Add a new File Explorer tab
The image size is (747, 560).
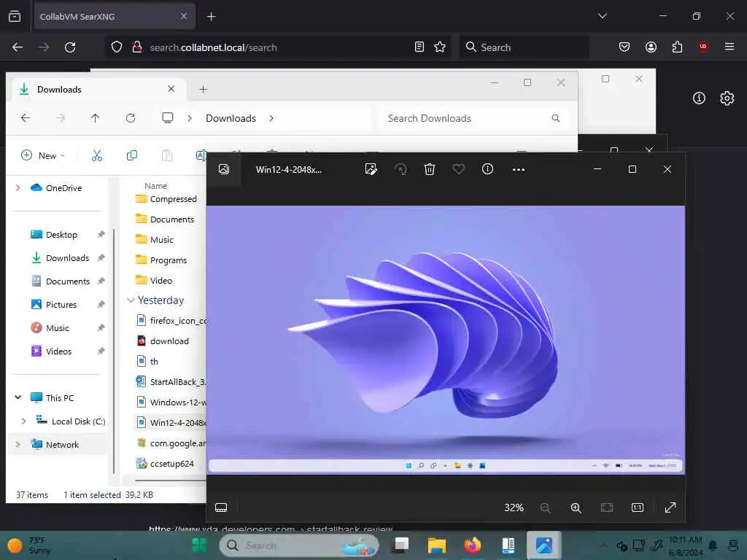203,89
